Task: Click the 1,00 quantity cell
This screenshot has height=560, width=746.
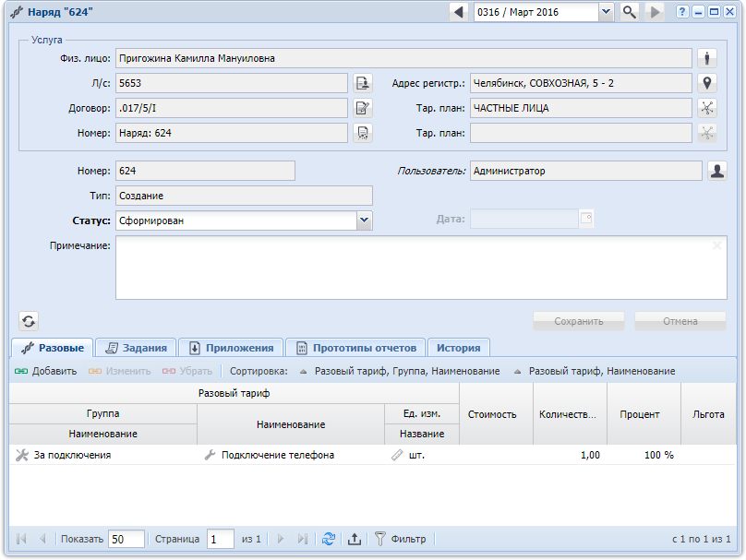Action: [x=570, y=455]
